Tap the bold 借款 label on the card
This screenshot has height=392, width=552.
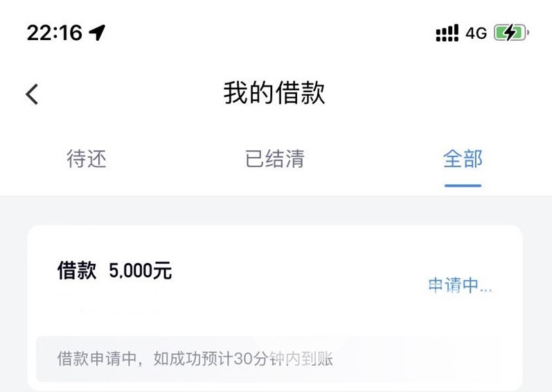tap(77, 271)
